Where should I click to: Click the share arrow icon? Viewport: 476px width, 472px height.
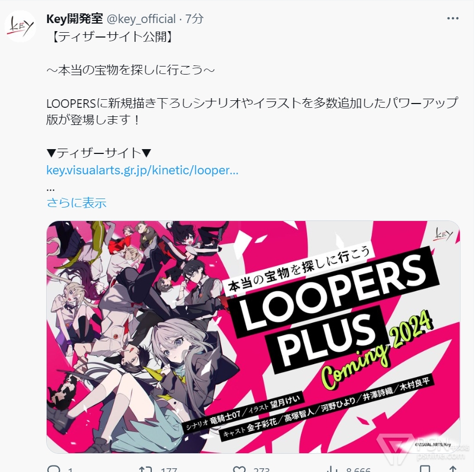click(x=453, y=469)
